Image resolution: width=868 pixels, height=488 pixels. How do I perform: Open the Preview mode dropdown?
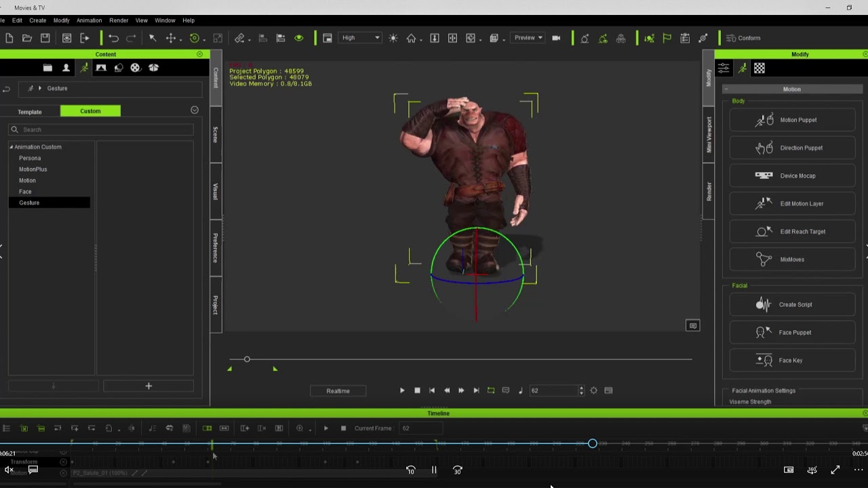click(x=528, y=38)
